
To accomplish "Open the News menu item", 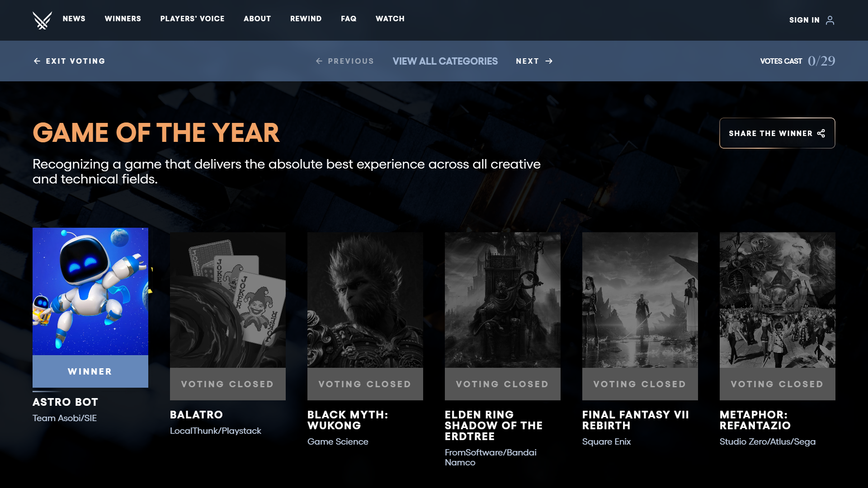I will (74, 19).
